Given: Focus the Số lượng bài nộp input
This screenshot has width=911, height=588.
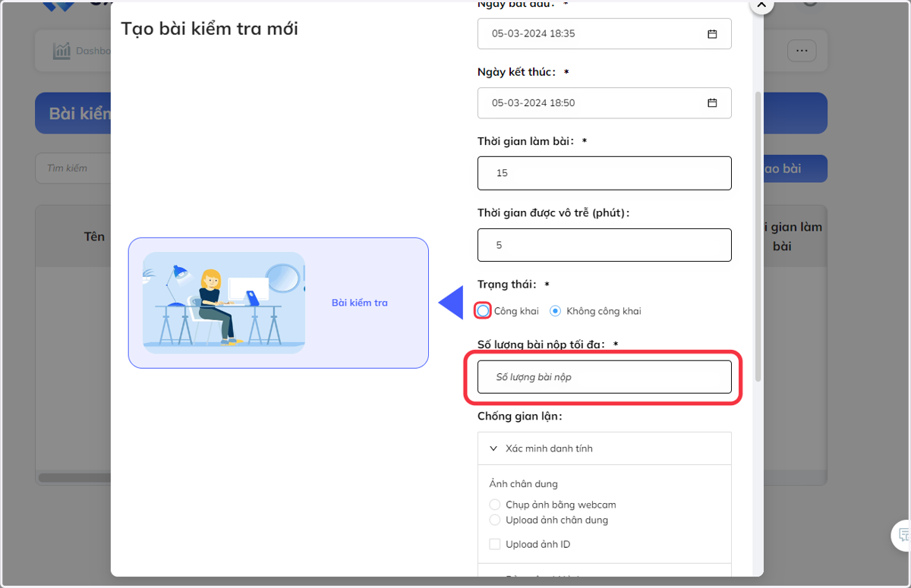Looking at the screenshot, I should (x=604, y=377).
